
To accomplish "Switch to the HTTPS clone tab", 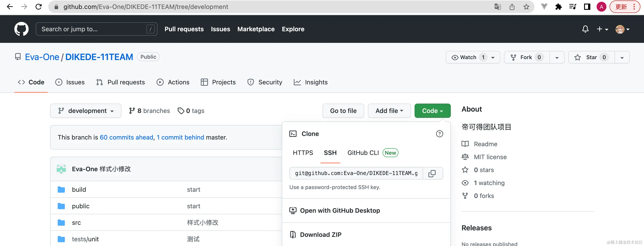I will coord(303,153).
